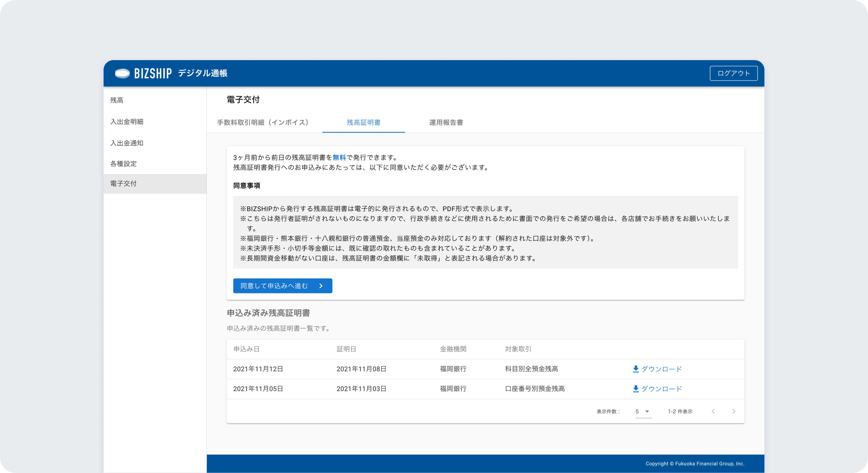The image size is (868, 473).
Task: Click 科目別全預金残高 cell
Action: pyautogui.click(x=531, y=369)
